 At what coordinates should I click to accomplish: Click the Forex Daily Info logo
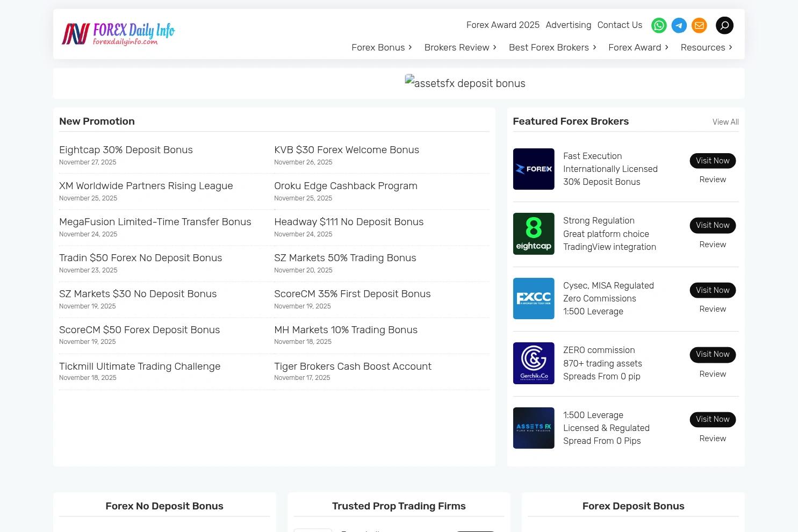118,33
